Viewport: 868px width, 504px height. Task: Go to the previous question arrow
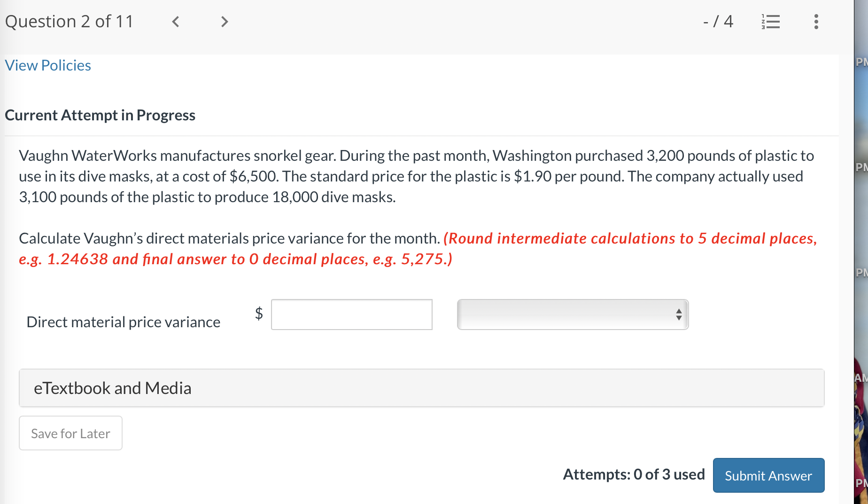pos(175,21)
